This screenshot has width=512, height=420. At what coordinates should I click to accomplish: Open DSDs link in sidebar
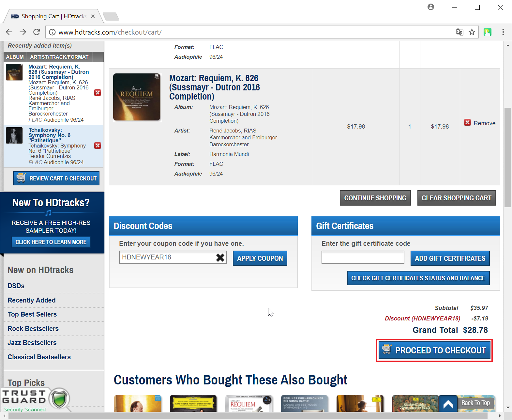click(16, 286)
